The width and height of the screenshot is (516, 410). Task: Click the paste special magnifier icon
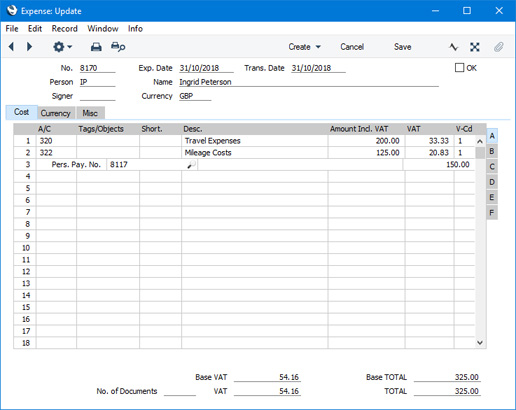[x=191, y=164]
